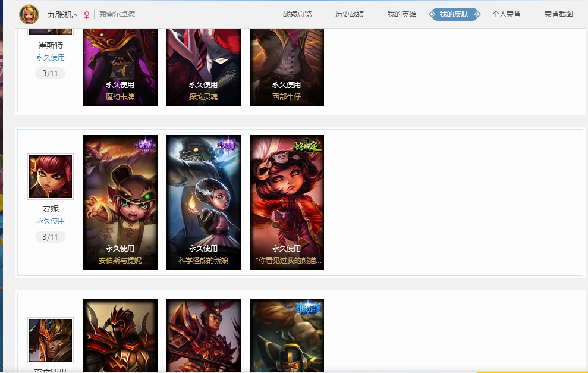This screenshot has width=588, height=373.
Task: Click the purple badge on 安伯斯与提妮 skin
Action: 146,145
